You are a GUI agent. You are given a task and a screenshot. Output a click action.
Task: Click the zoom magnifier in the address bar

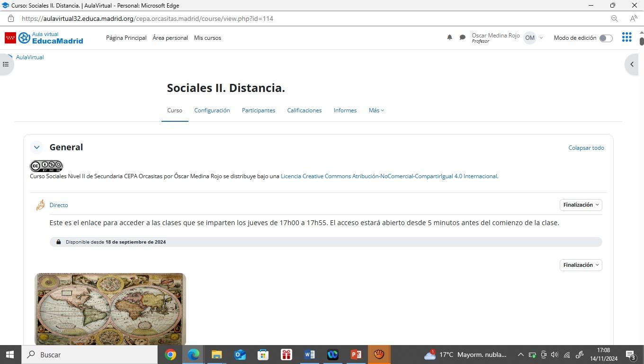click(x=614, y=18)
